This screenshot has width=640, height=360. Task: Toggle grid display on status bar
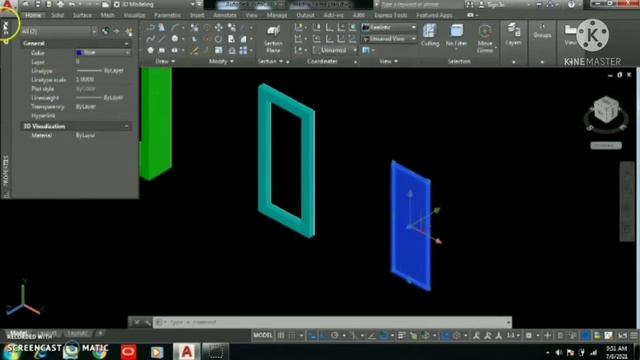click(281, 336)
